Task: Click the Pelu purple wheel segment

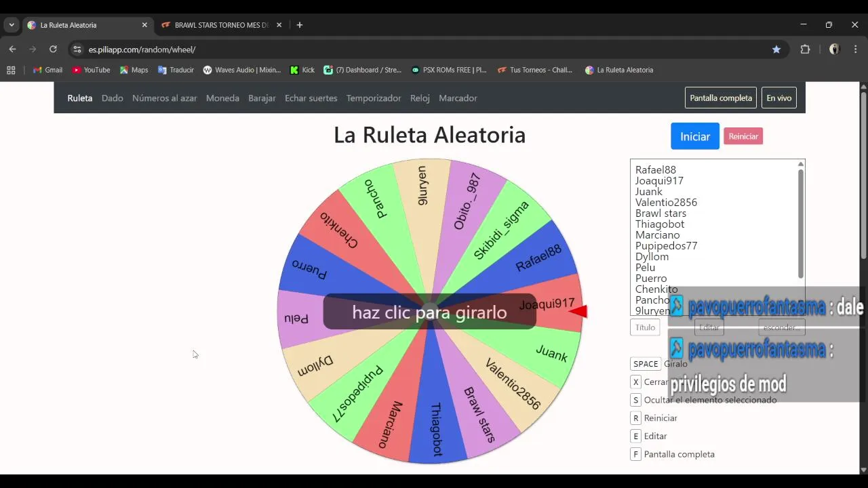Action: [296, 317]
